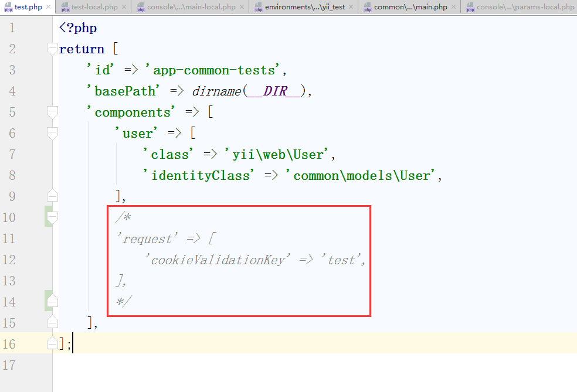Collapse the return array fold on line 2
This screenshot has height=392, width=577.
click(53, 49)
